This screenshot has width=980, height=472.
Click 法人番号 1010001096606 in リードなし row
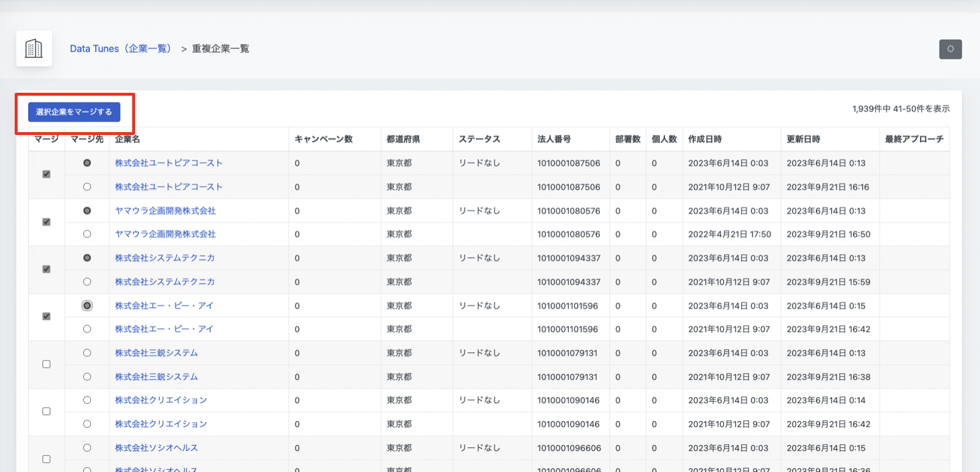point(569,448)
